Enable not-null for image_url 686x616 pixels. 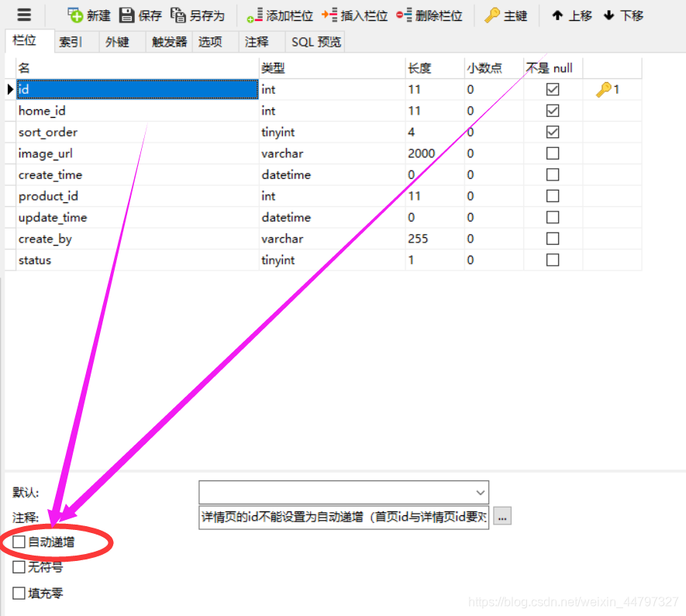(553, 153)
